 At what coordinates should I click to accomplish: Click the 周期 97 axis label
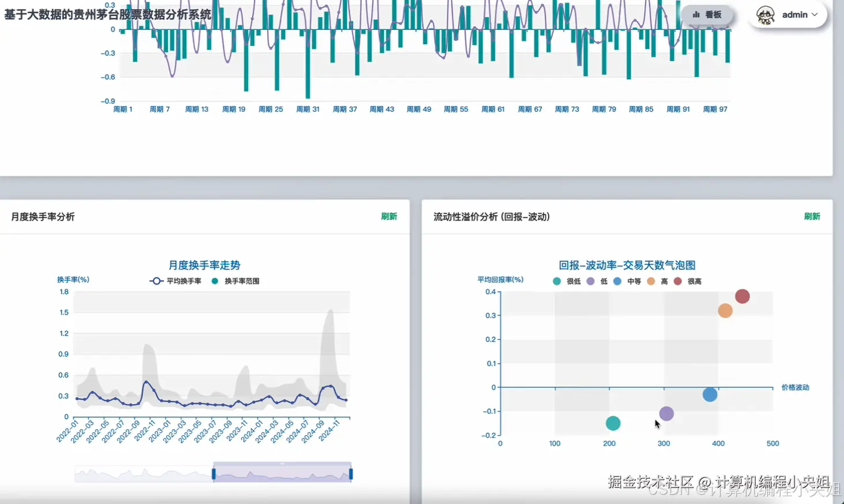(x=715, y=109)
